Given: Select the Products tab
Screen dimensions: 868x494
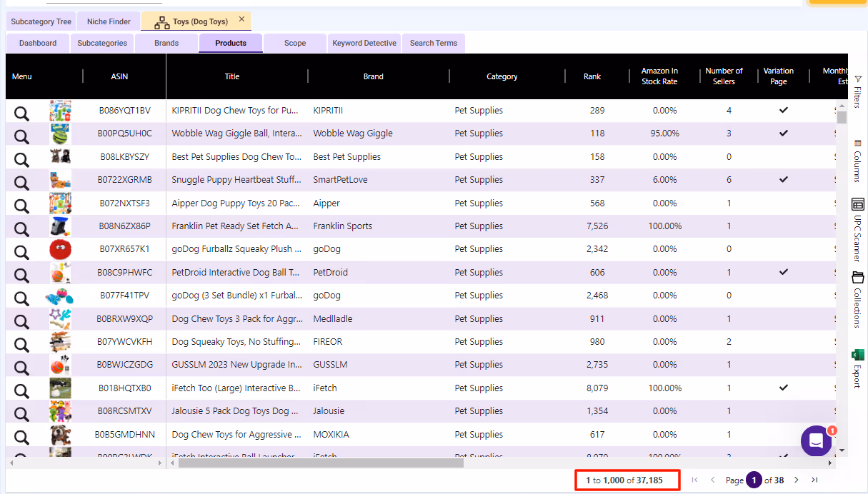Looking at the screenshot, I should tap(231, 43).
